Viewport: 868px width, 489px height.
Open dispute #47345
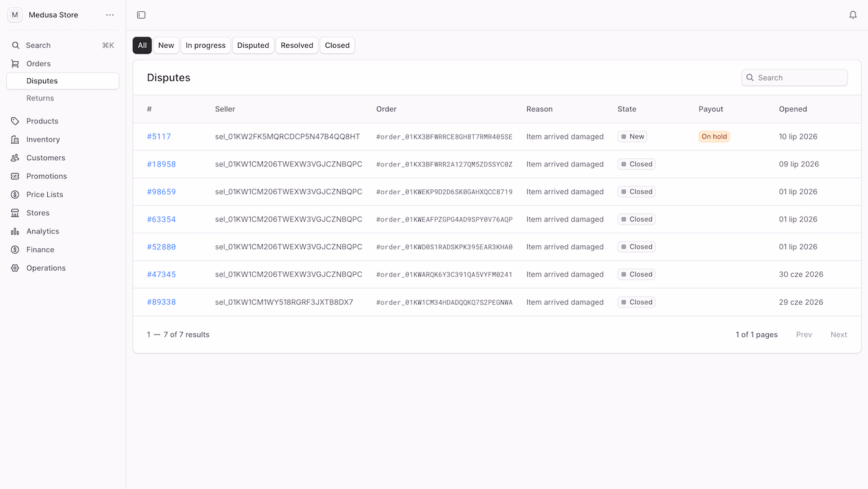161,274
